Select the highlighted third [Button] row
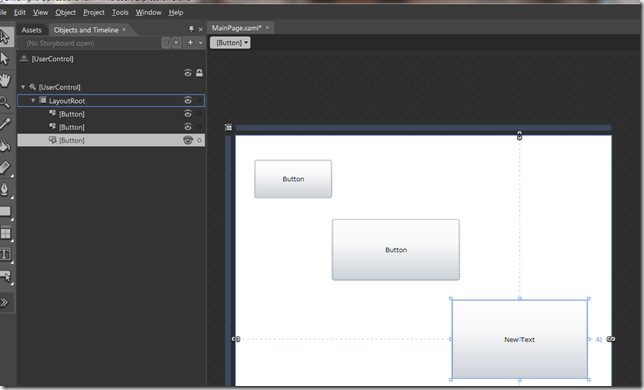Image resolution: width=644 pixels, height=390 pixels. pyautogui.click(x=111, y=140)
